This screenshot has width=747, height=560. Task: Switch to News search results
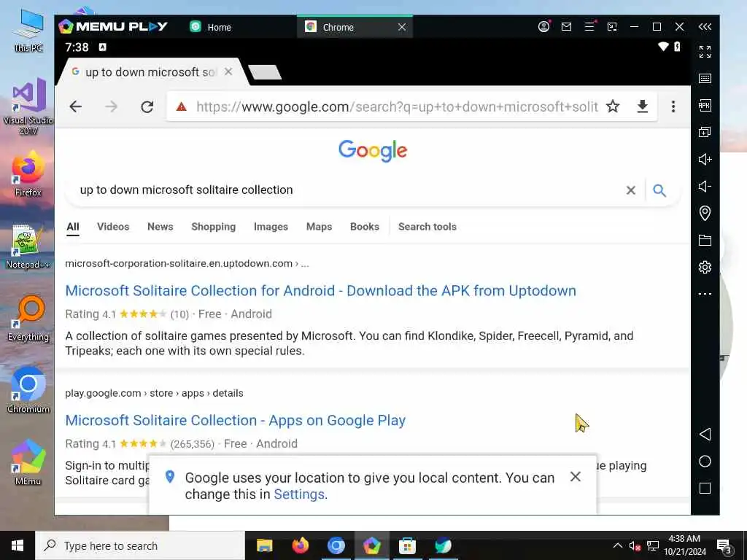pyautogui.click(x=160, y=227)
